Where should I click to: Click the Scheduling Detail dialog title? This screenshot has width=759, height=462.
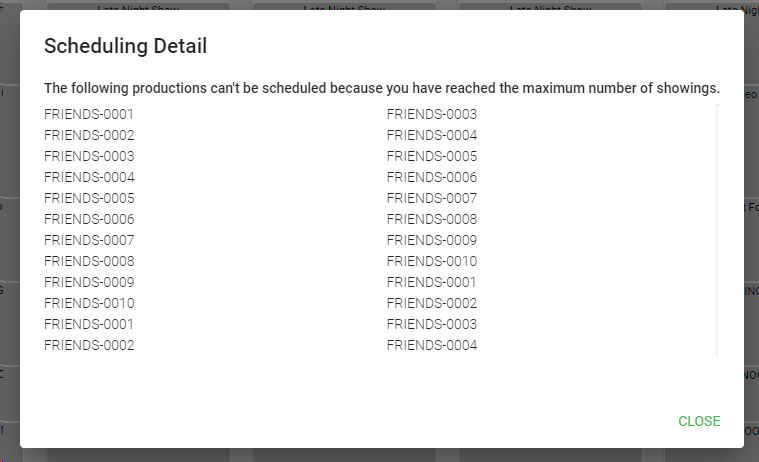click(125, 46)
